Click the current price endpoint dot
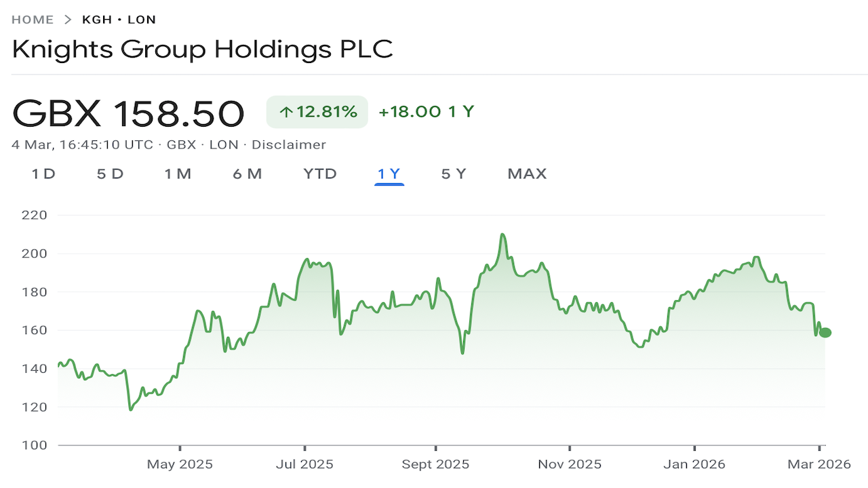 (x=825, y=332)
